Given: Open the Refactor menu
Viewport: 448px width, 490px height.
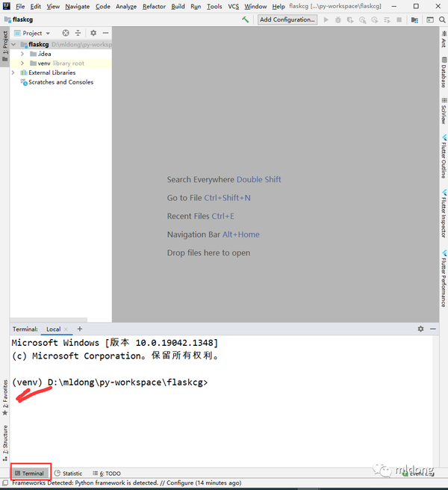Looking at the screenshot, I should [154, 6].
